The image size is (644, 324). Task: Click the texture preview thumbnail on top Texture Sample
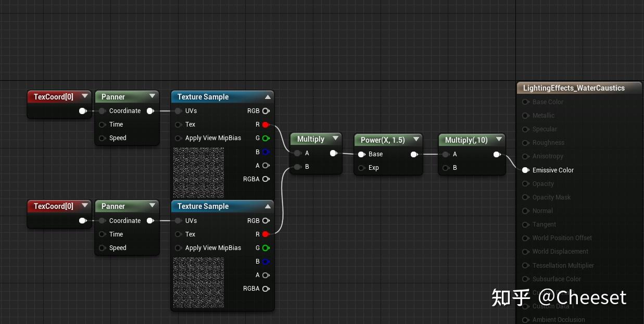[198, 173]
